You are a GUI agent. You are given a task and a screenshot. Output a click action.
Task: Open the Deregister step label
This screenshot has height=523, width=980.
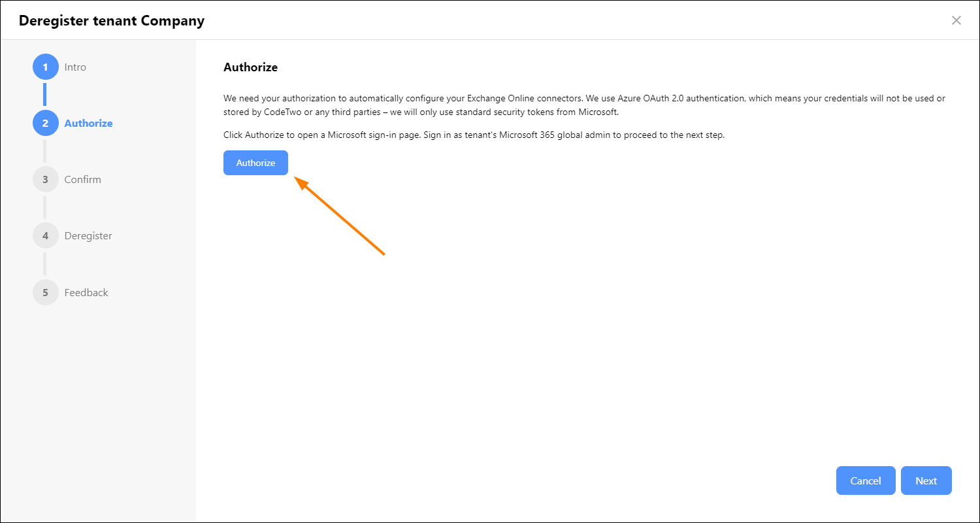point(88,235)
